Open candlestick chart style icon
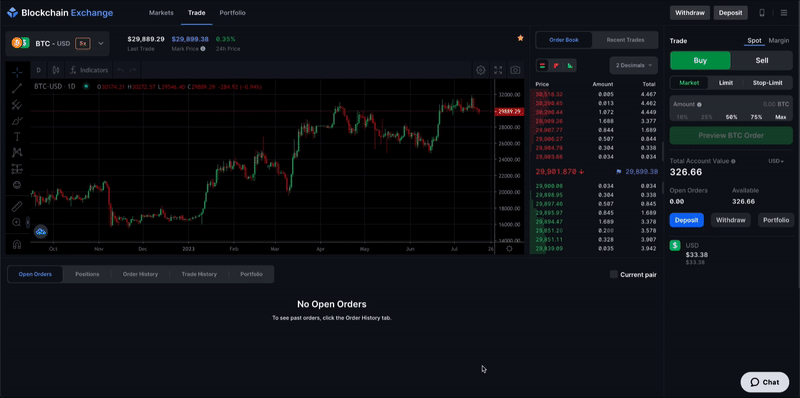This screenshot has height=398, width=800. pyautogui.click(x=56, y=70)
